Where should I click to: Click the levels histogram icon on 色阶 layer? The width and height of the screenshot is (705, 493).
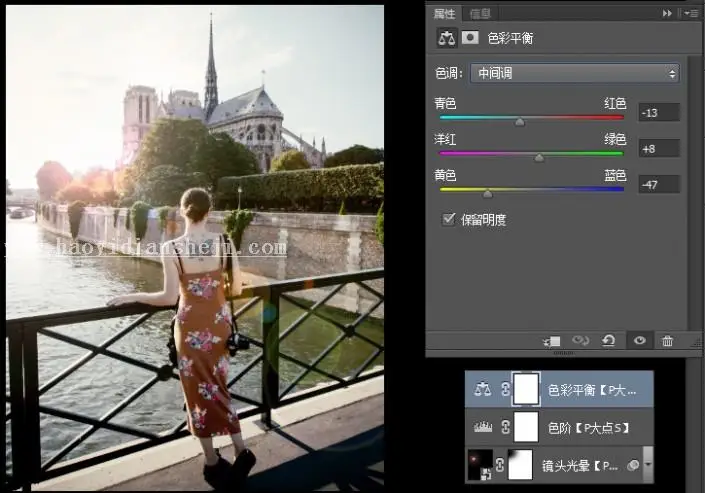click(483, 426)
